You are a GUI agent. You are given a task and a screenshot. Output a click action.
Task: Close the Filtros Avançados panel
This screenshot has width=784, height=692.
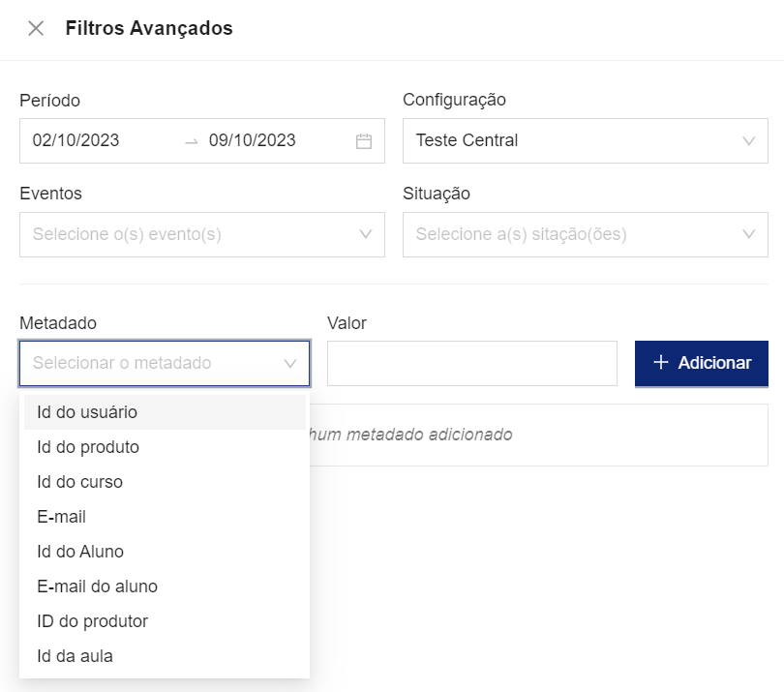(x=36, y=28)
